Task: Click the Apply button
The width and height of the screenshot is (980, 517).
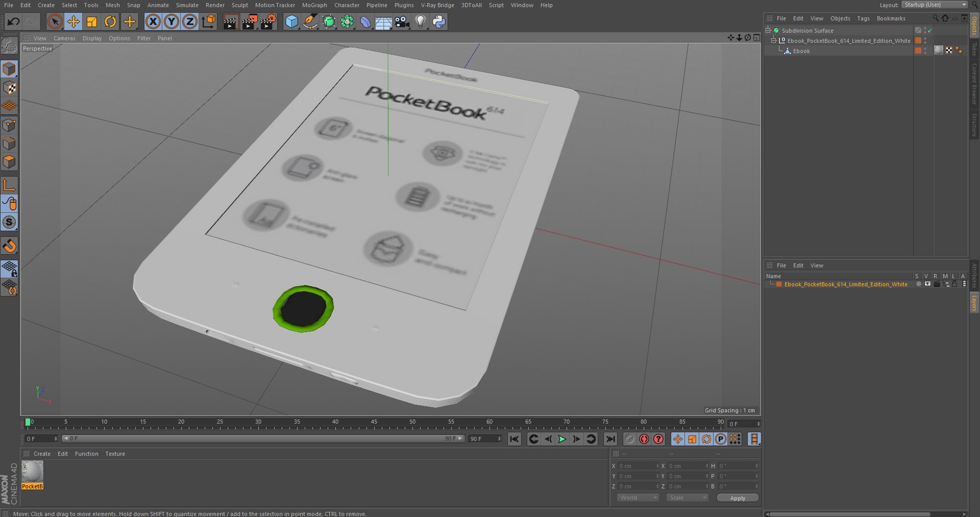Action: pyautogui.click(x=738, y=498)
